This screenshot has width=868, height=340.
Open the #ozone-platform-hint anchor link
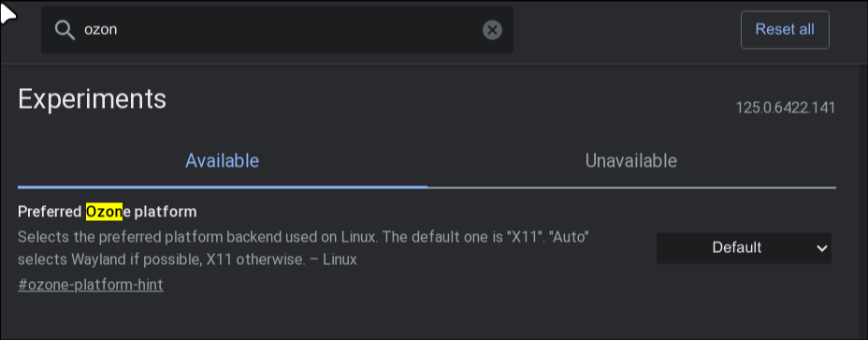click(90, 285)
